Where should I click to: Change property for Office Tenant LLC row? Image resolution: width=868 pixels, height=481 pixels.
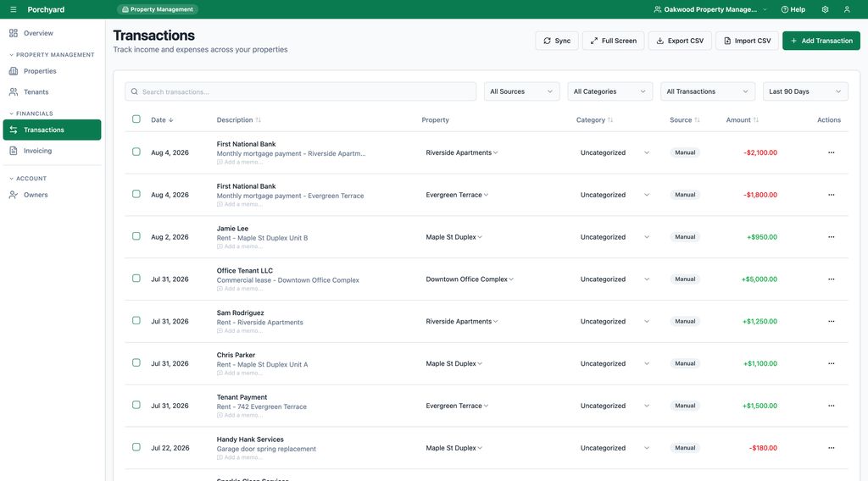point(470,279)
